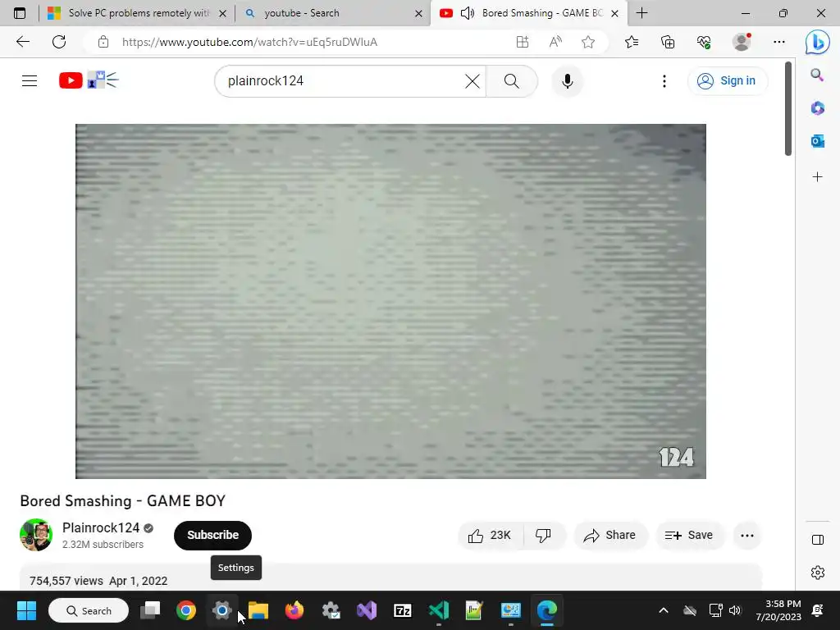Save video to playlist
Screen dimensions: 840x630
[689, 535]
